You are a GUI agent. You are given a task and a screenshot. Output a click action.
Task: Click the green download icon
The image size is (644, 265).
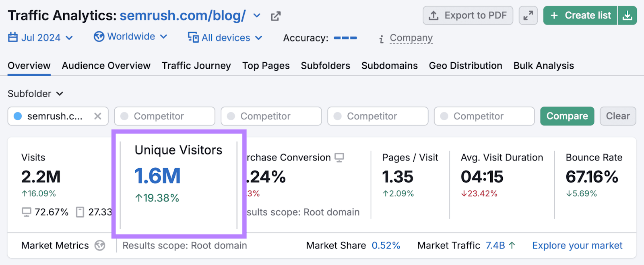(627, 15)
